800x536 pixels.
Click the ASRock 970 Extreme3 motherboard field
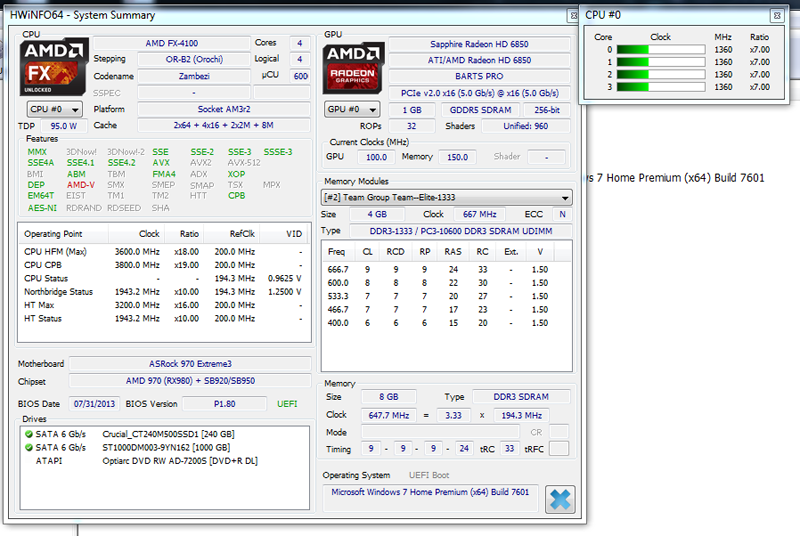point(190,364)
